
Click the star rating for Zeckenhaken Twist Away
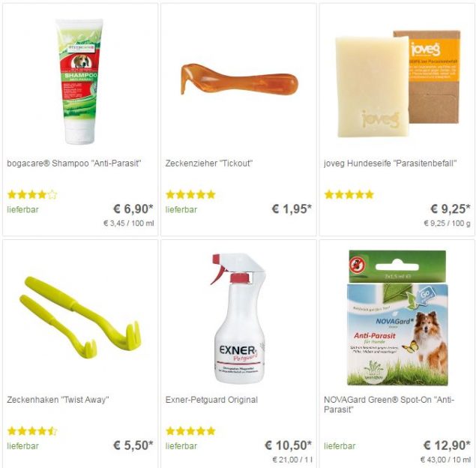click(x=32, y=431)
